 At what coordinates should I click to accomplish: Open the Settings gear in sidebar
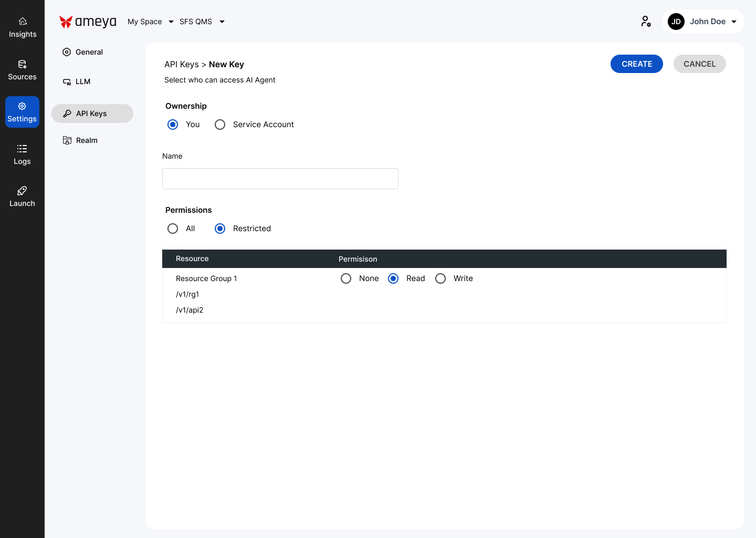click(x=22, y=106)
